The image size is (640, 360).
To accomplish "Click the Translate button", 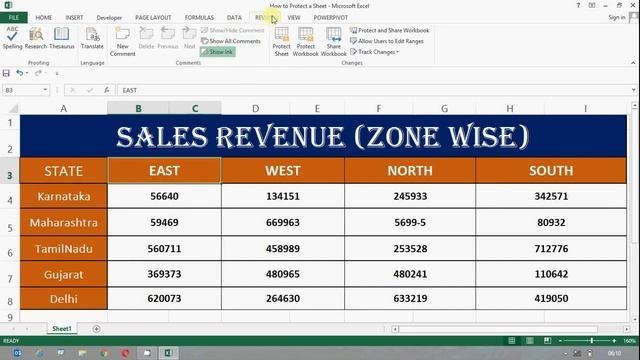I will 92,38.
